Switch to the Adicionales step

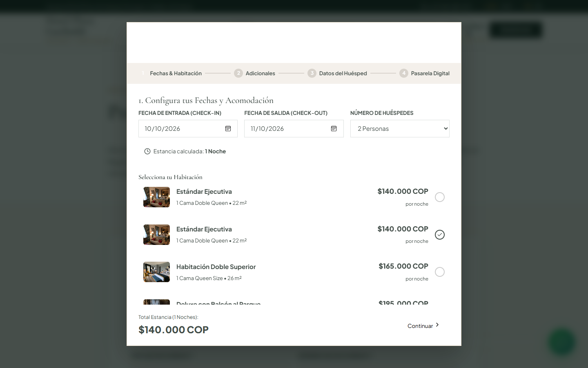coord(255,74)
